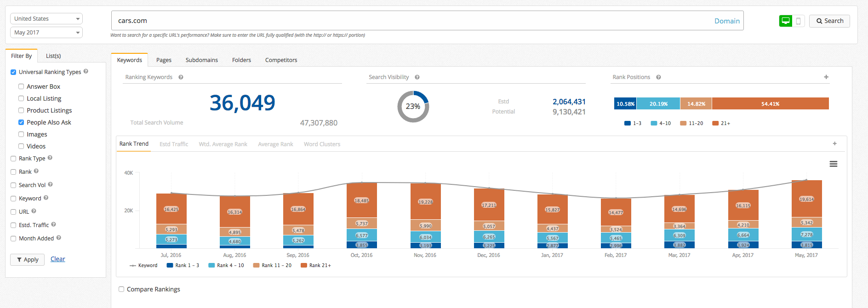Show help for Keyword filter
Viewport: 868px width, 308px height.
[46, 198]
